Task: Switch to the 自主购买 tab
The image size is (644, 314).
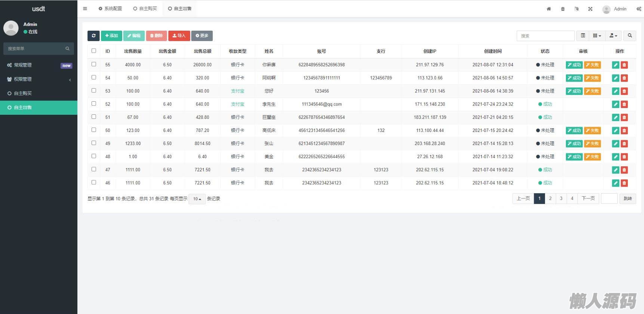Action: [145, 9]
